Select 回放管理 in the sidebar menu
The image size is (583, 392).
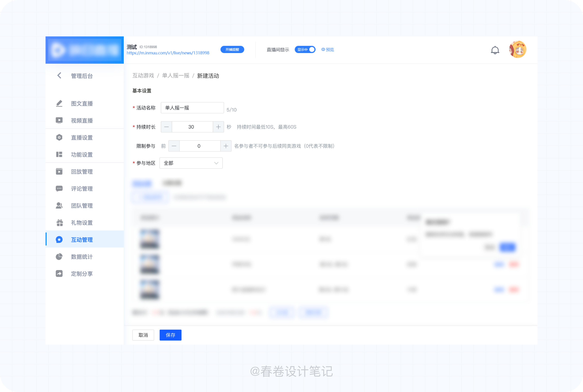(x=82, y=171)
